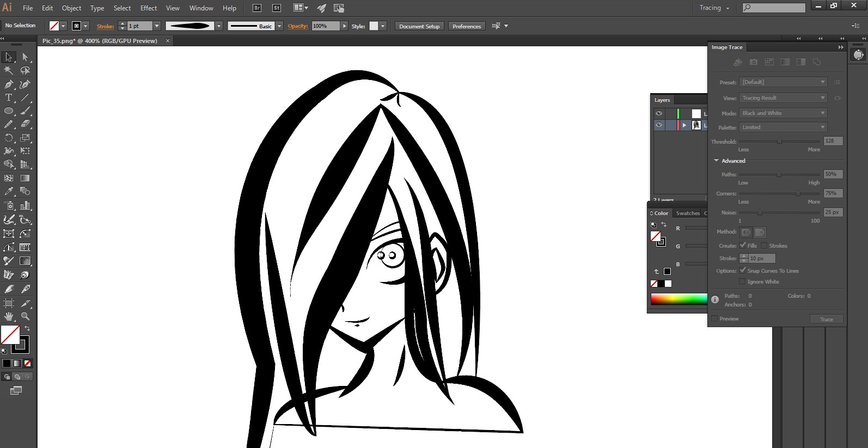This screenshot has width=868, height=448.
Task: Choose the Ellipse shape tool
Action: point(9,111)
